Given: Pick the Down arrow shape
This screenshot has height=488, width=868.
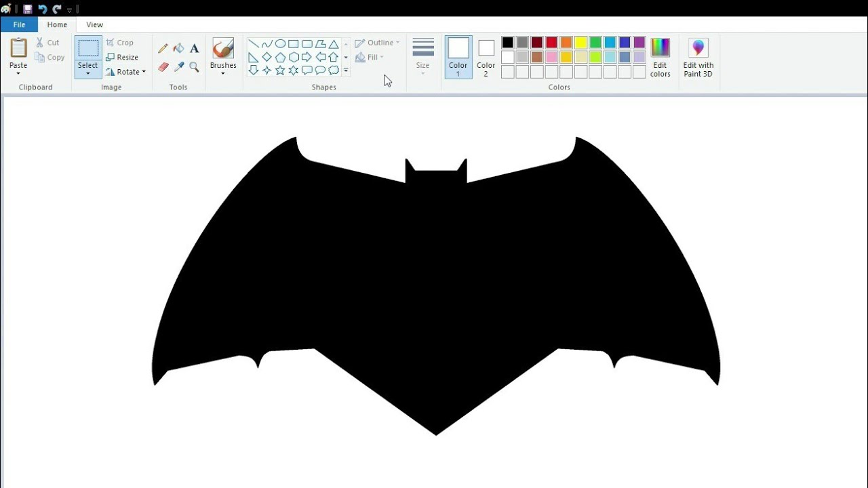Looking at the screenshot, I should pyautogui.click(x=253, y=70).
